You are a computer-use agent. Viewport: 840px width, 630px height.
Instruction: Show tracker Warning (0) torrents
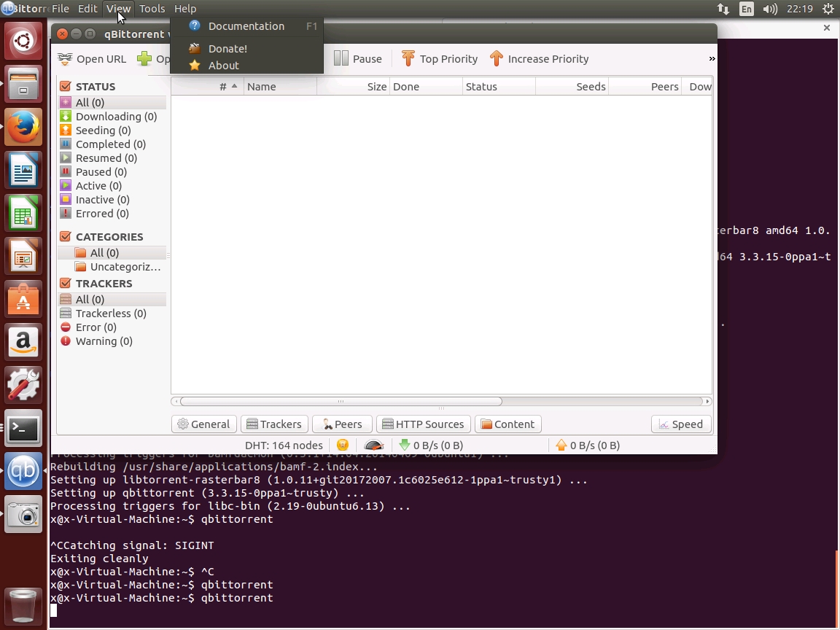(x=112, y=341)
